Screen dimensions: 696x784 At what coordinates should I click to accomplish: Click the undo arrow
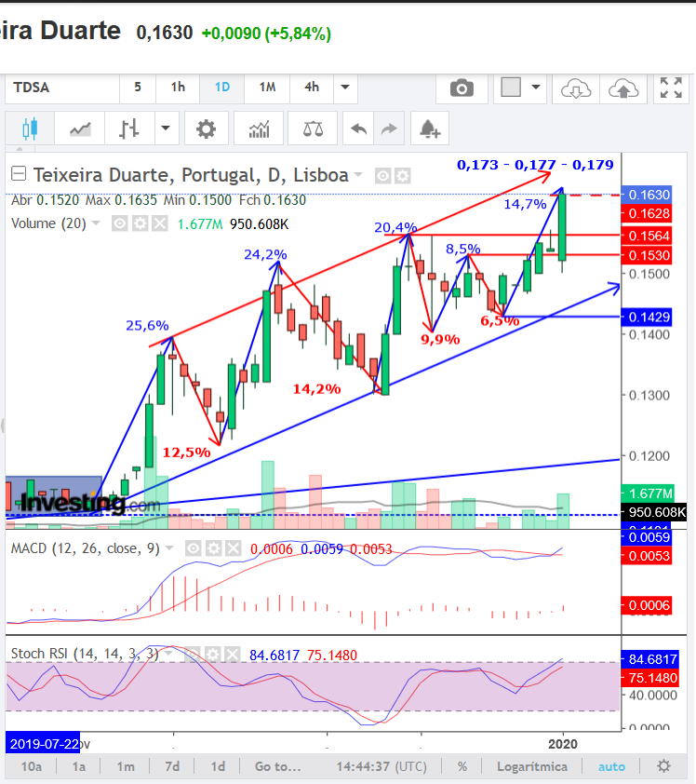[358, 128]
